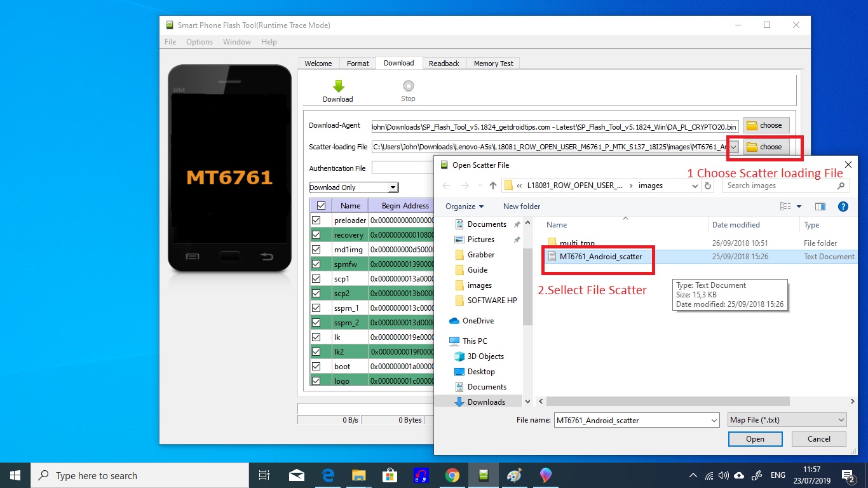
Task: Open the Window menu
Action: (237, 42)
